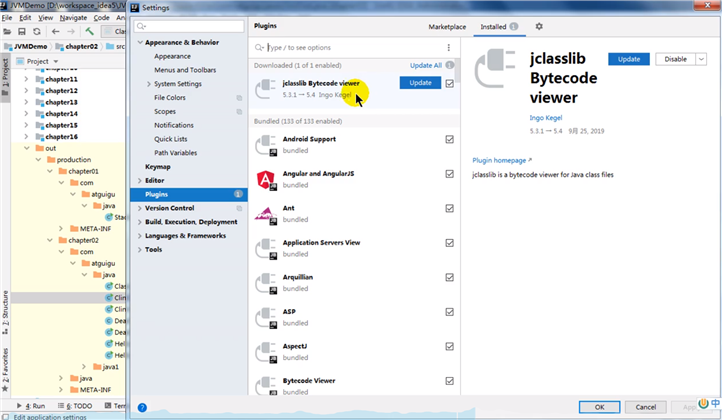Expand the Tools settings group
Screen dimensions: 722x420
(140, 250)
